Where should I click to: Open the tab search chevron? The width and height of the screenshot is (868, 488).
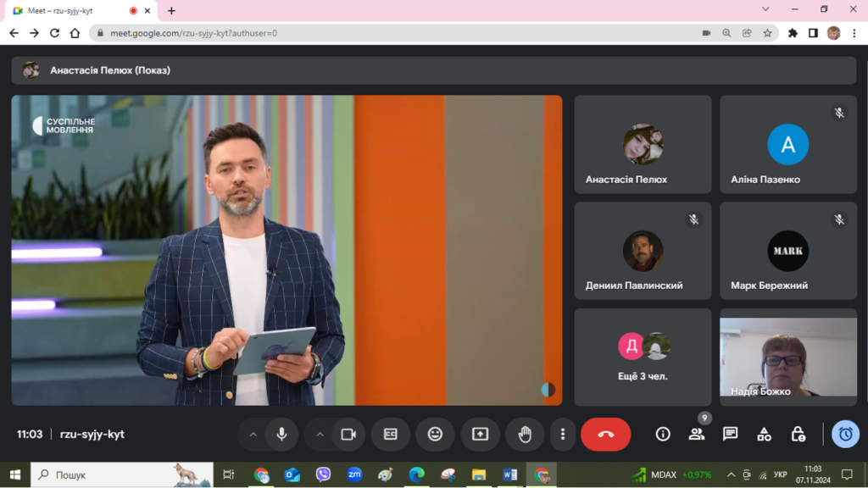(x=765, y=9)
